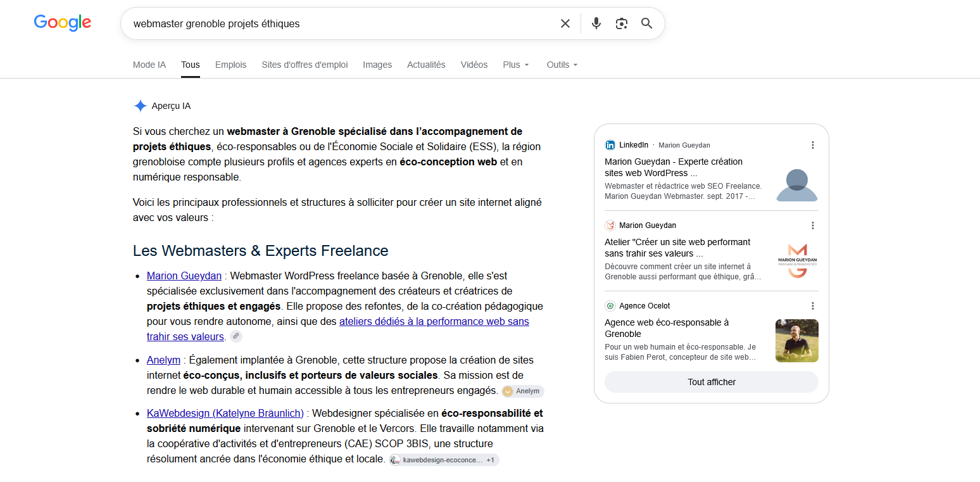Viewport: 980px width, 482px height.
Task: Click the Marion Gueydan site favicon
Action: [x=610, y=225]
